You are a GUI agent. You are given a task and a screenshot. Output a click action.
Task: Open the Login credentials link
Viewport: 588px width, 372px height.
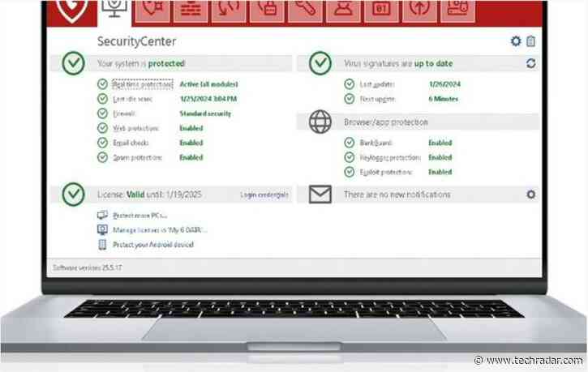(x=264, y=195)
